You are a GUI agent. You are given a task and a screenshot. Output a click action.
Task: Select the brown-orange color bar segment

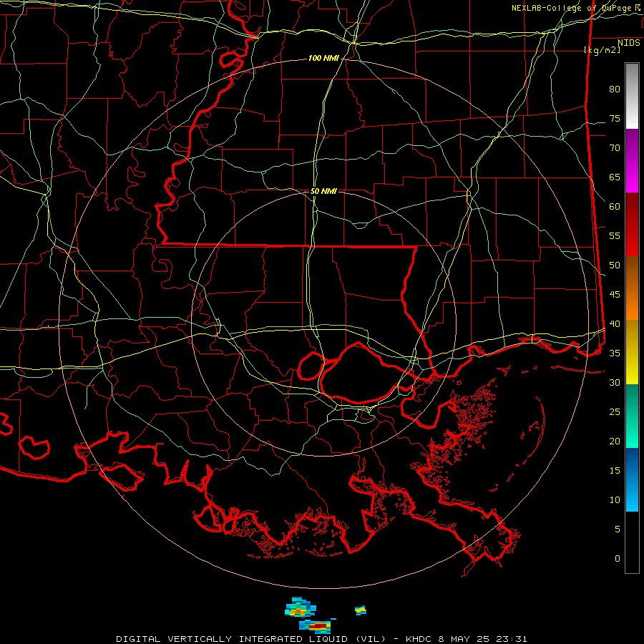click(x=632, y=288)
